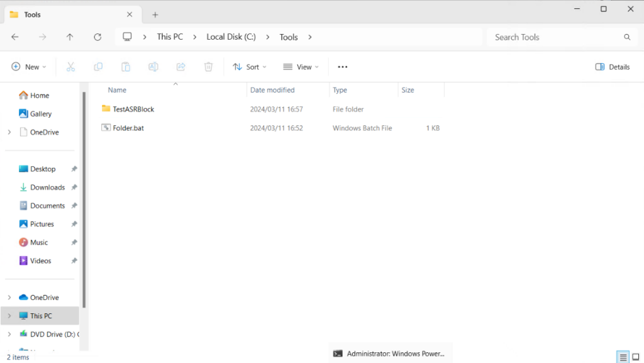Viewport: 644px width, 363px height.
Task: Open the Downloads folder in the sidebar
Action: 47,187
